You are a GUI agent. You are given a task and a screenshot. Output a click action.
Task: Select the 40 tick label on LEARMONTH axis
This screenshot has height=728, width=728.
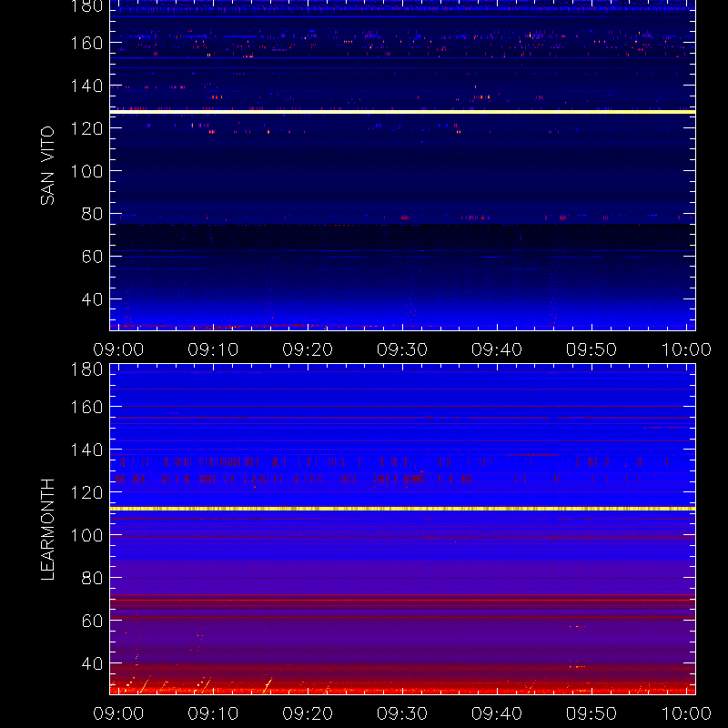tap(92, 663)
